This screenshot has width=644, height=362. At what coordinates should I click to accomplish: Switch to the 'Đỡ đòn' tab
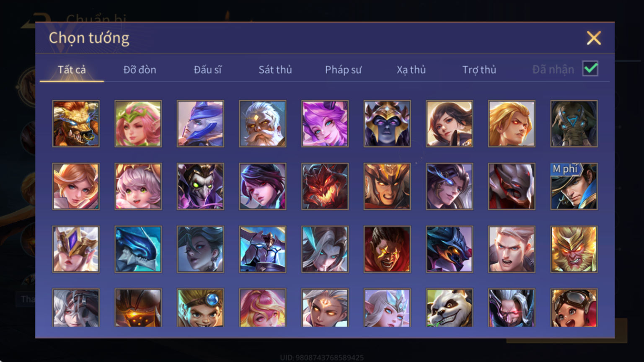coord(140,70)
